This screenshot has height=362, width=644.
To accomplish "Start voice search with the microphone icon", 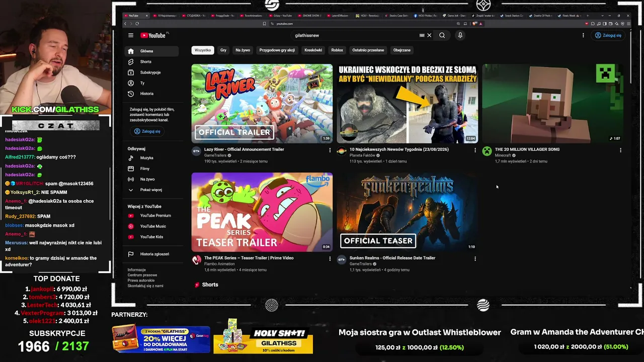I will click(x=460, y=35).
